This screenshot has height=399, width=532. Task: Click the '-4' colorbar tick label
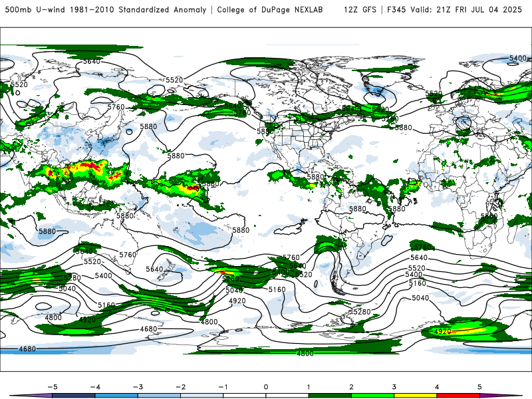95,387
